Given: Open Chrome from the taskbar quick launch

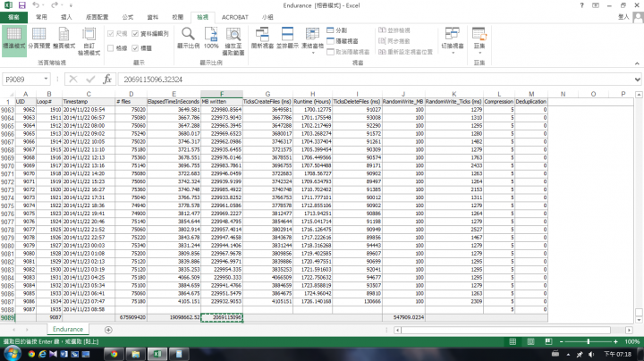Looking at the screenshot, I should click(31, 354).
